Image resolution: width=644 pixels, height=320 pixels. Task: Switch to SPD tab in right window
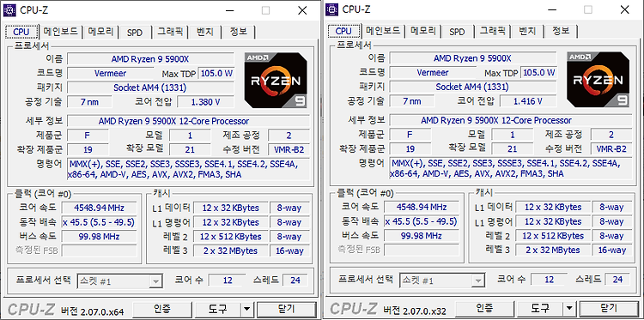coord(457,32)
